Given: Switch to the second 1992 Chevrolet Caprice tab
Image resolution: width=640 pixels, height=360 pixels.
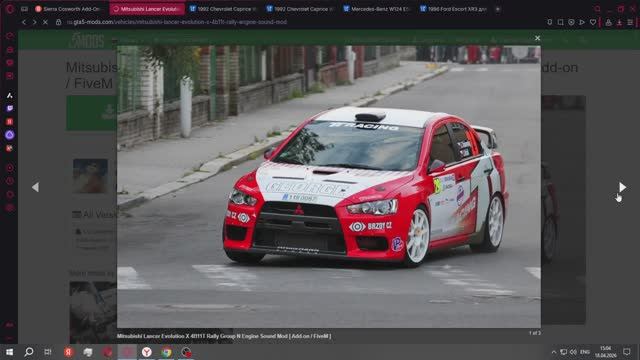Looking at the screenshot, I should [x=300, y=9].
